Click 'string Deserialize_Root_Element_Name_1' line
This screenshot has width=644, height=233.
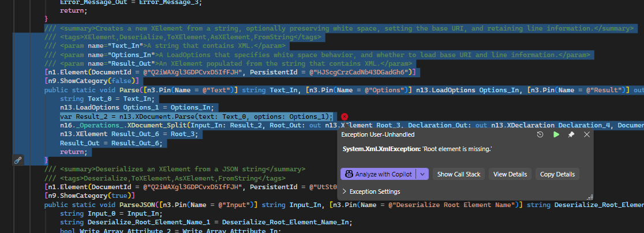tap(206, 223)
